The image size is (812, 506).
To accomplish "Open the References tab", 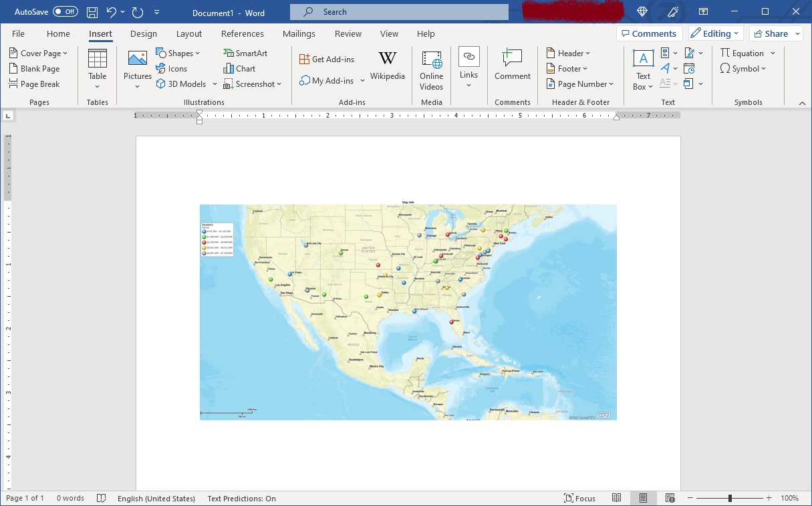I will tap(243, 33).
